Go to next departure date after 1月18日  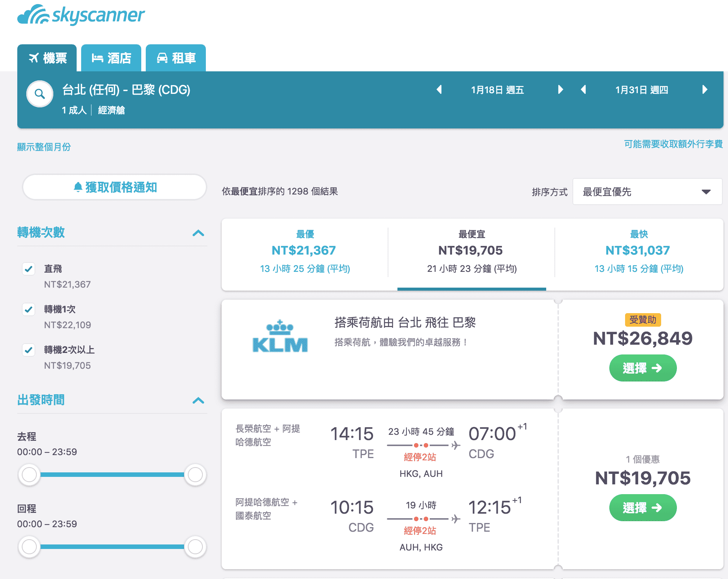point(560,89)
